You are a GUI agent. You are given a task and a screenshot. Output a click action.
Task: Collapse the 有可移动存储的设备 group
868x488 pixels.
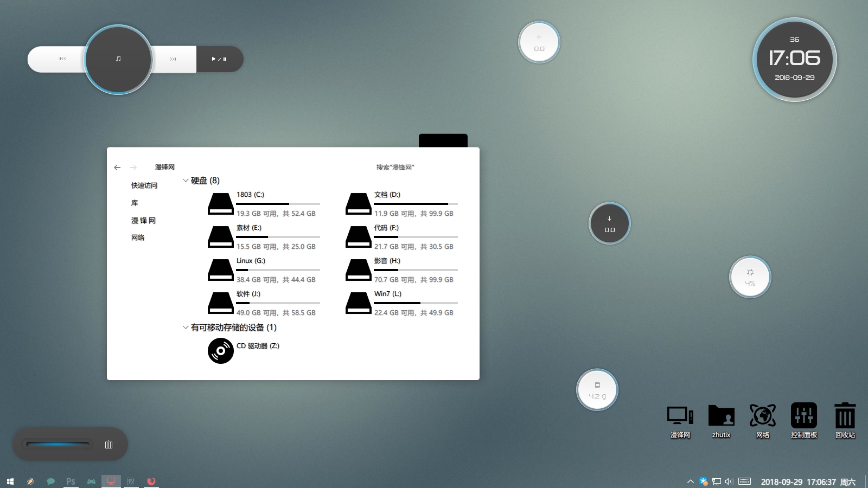coord(186,328)
